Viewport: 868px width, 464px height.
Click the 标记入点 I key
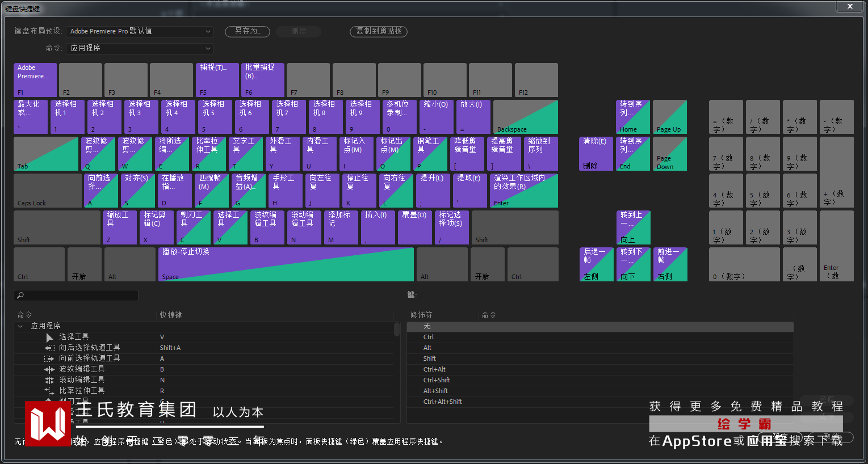point(357,154)
